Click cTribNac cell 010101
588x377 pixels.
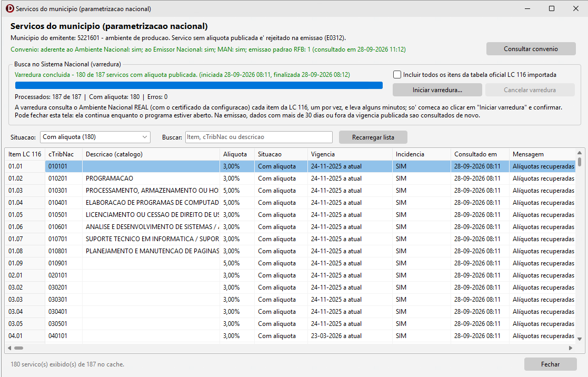tap(64, 166)
